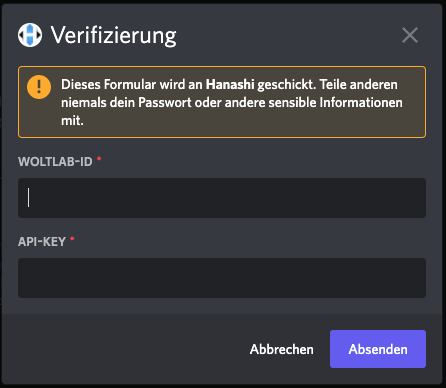Click the Hanashi bot avatar icon

tap(30, 35)
